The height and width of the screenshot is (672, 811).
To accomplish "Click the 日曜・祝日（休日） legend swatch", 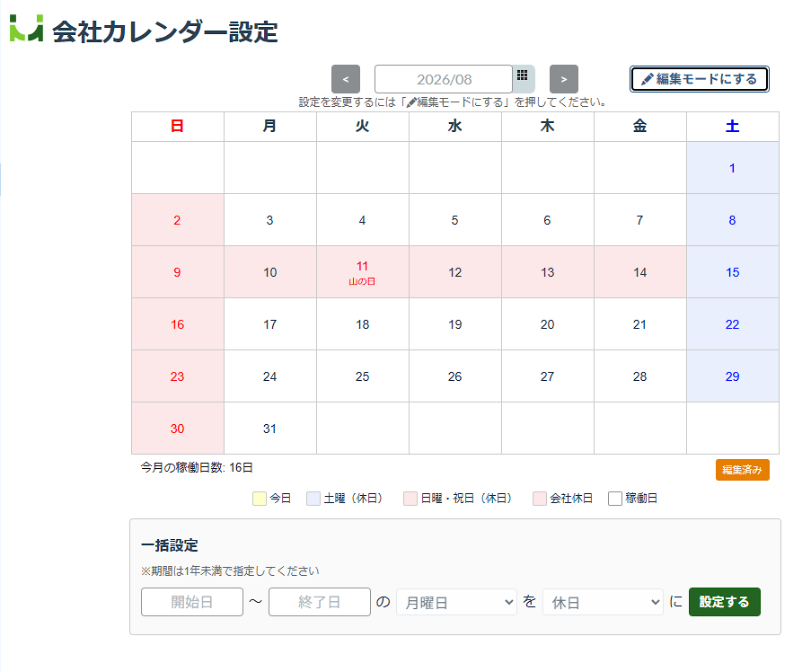I will click(x=410, y=499).
